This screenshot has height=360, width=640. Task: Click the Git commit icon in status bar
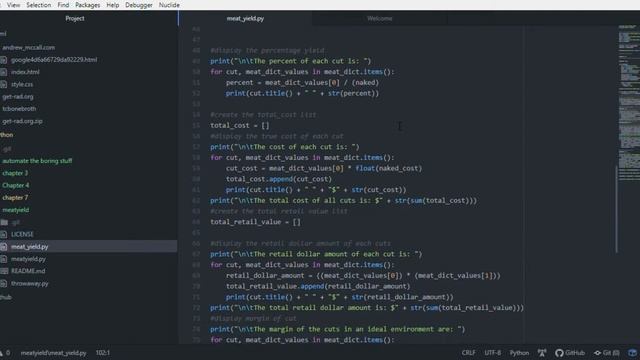point(598,353)
